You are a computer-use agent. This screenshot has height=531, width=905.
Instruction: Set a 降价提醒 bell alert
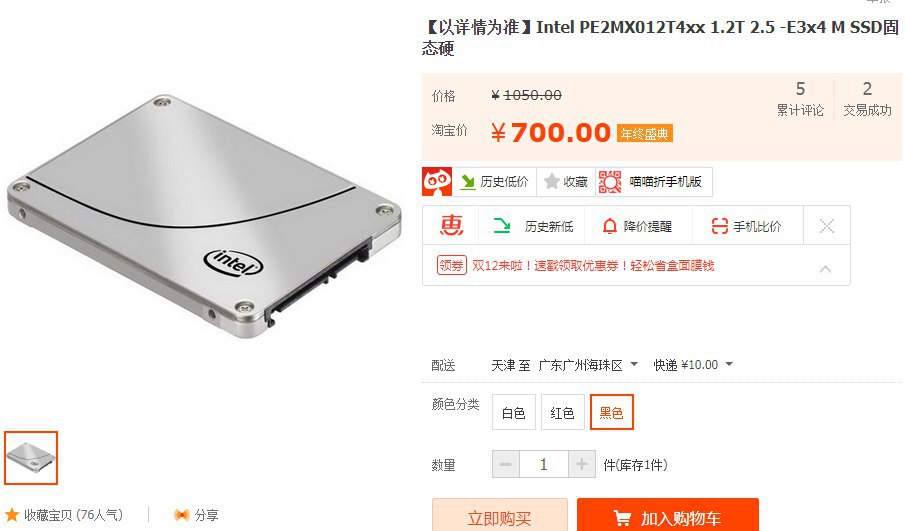[x=637, y=226]
